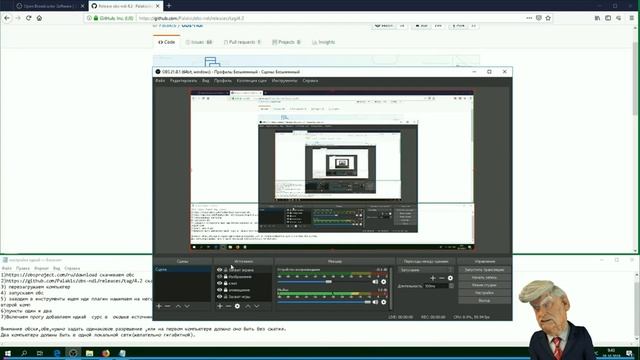This screenshot has width=640, height=360.
Task: Add a new scene with the plus icon
Action: (159, 306)
